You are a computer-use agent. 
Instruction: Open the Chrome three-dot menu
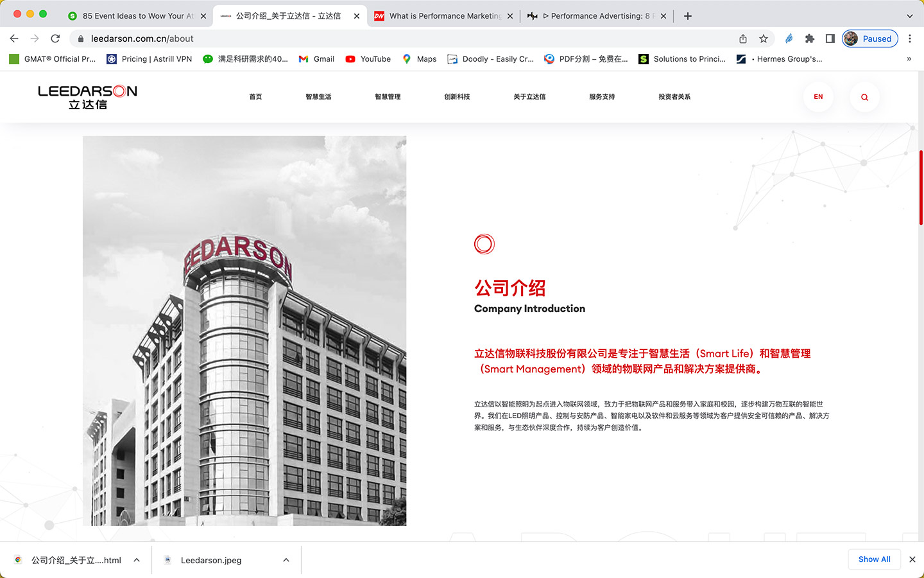tap(910, 39)
